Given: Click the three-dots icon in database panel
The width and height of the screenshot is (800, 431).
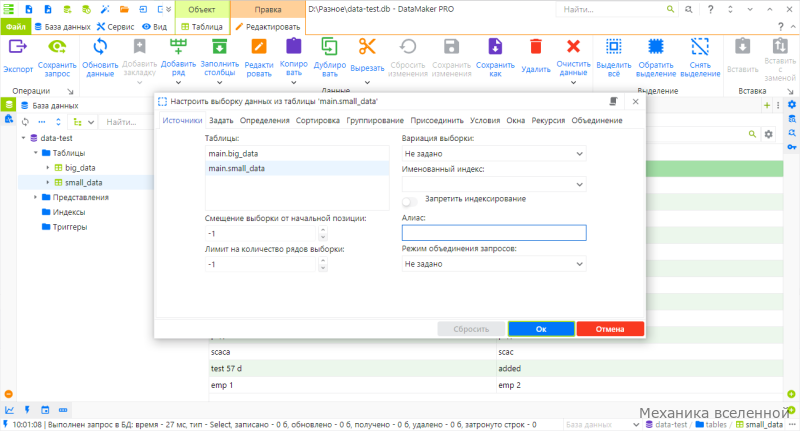Looking at the screenshot, I should (42, 122).
